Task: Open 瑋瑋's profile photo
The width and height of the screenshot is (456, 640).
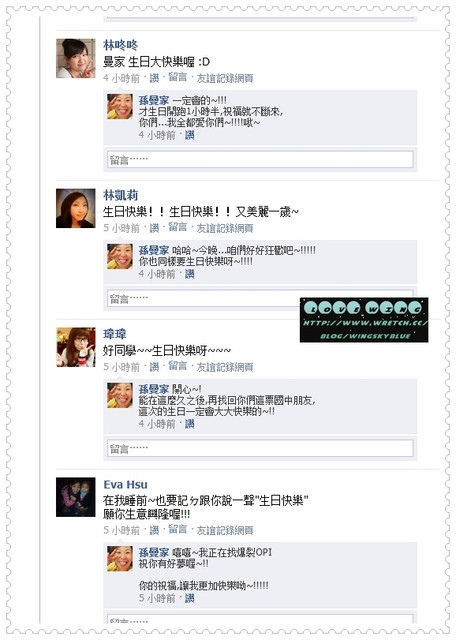Action: pos(76,347)
